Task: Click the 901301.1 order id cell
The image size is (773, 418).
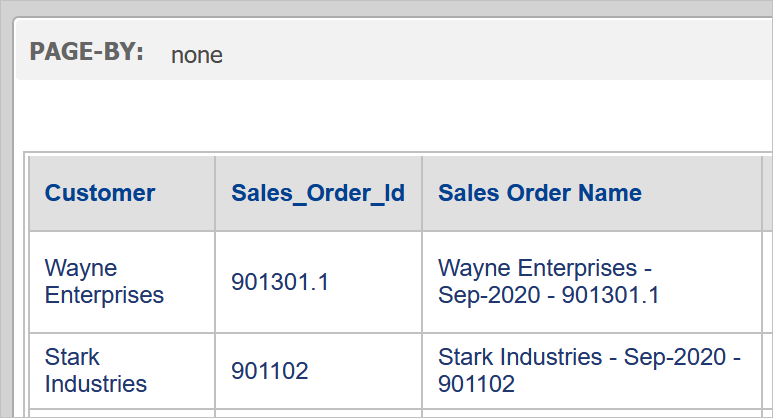Action: [x=318, y=282]
